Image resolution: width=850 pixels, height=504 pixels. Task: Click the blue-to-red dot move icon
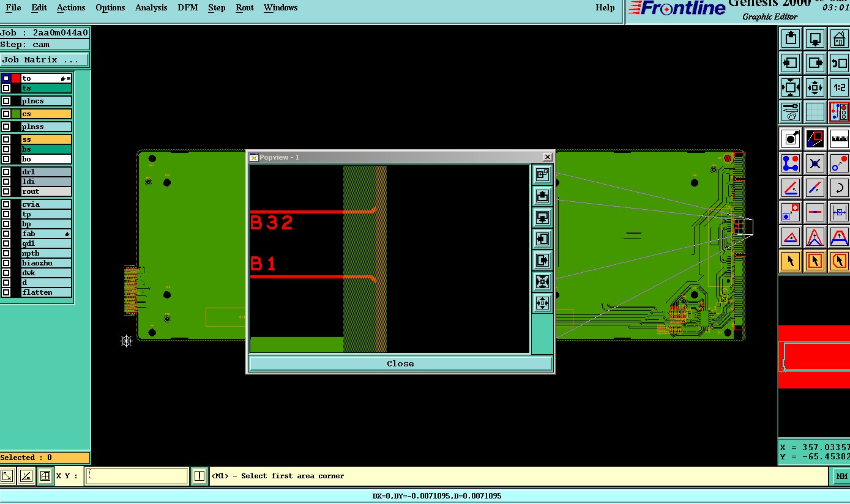[839, 163]
